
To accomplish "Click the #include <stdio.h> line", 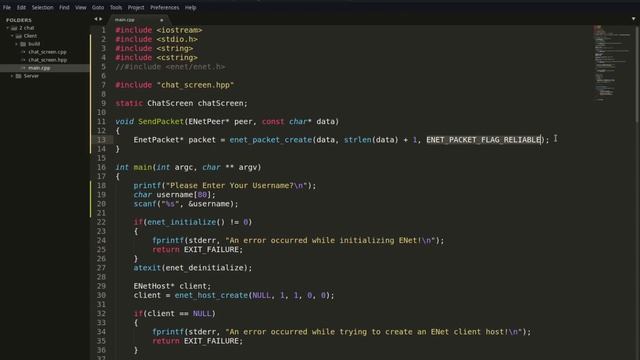I will (156, 39).
